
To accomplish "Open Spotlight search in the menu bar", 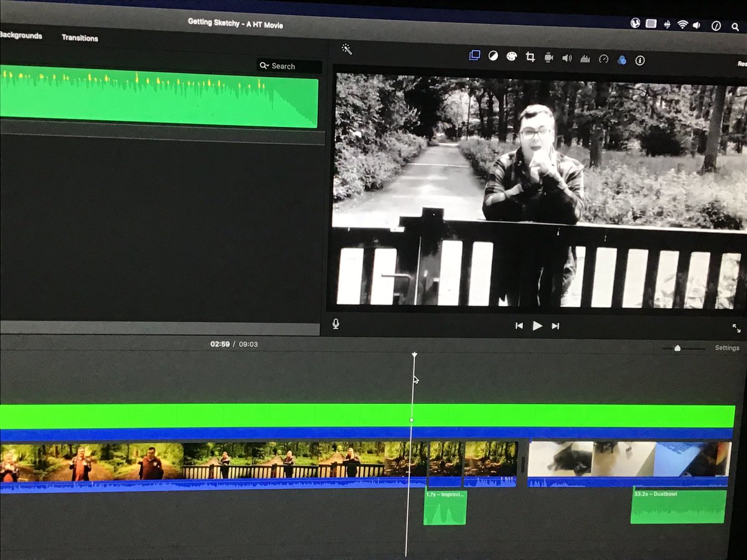I will [734, 26].
